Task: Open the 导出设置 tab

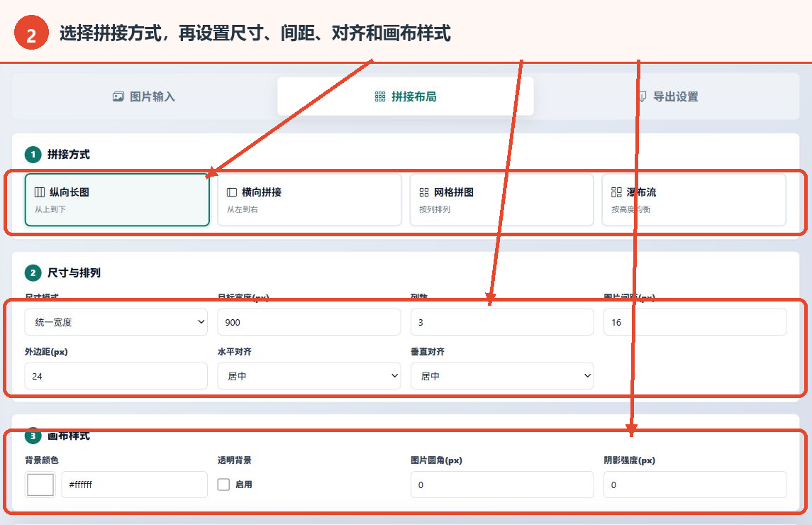Action: pos(668,96)
